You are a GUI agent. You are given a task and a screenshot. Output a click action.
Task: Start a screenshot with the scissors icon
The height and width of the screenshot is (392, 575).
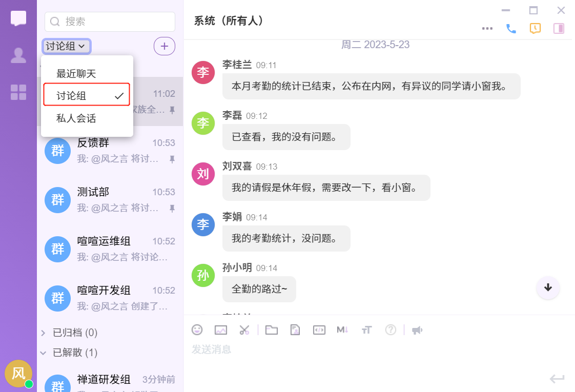pos(244,330)
